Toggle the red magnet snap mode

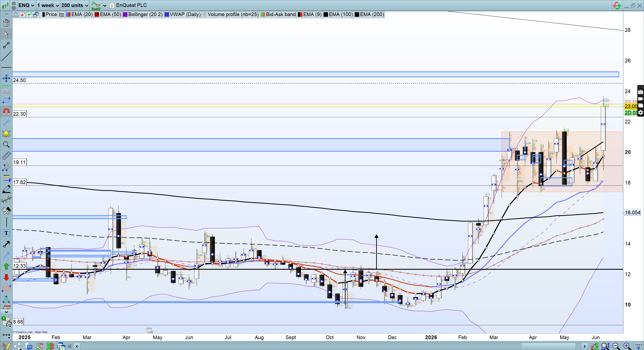coord(6,111)
